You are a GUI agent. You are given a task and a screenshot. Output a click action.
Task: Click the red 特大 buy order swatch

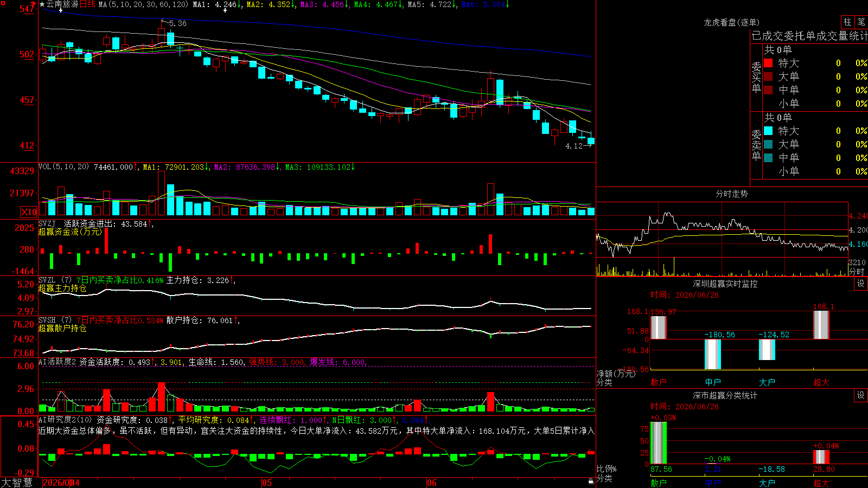click(x=768, y=63)
